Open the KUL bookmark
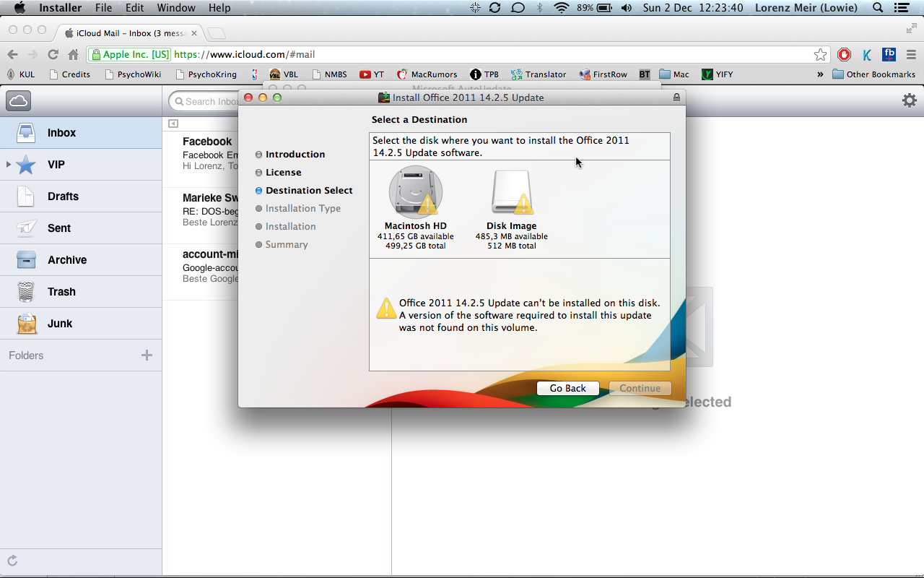 (x=20, y=74)
